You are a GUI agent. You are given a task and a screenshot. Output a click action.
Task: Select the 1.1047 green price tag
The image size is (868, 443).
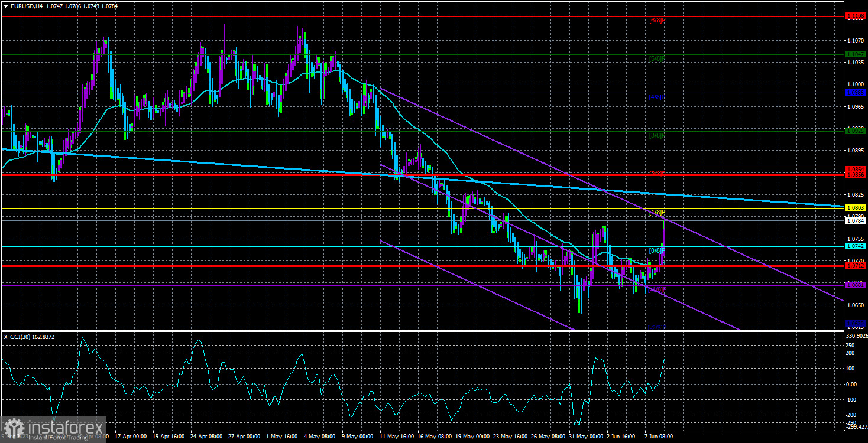pos(856,54)
